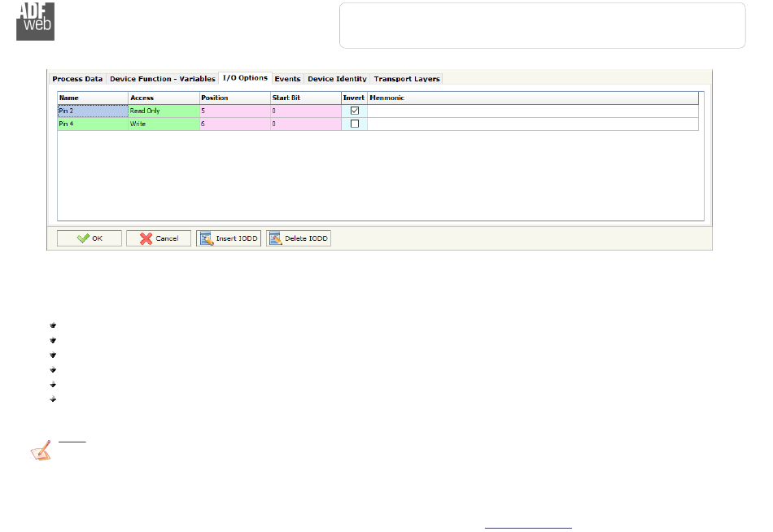Click Delete IODD button
This screenshot has width=773, height=532.
[x=299, y=238]
